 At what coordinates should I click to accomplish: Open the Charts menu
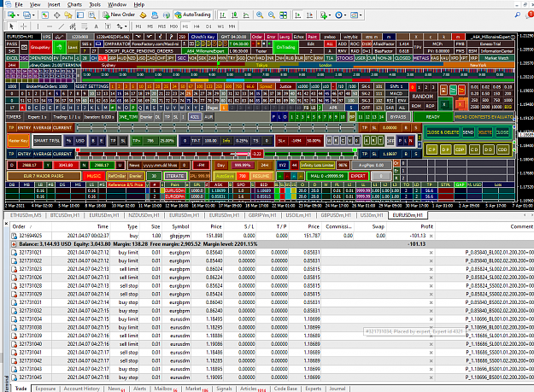tap(74, 4)
